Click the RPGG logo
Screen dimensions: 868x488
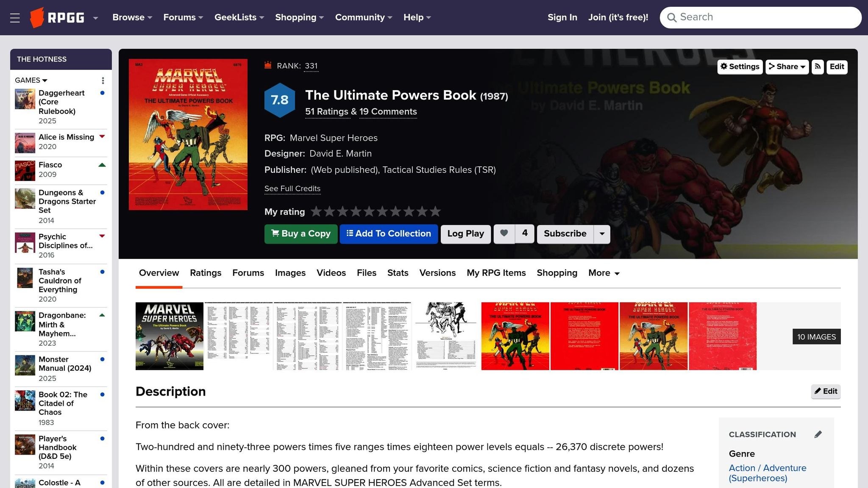(57, 18)
